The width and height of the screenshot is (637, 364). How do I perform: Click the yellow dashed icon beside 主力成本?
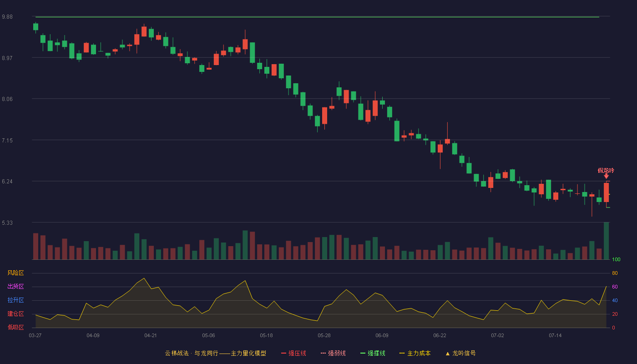click(x=402, y=354)
